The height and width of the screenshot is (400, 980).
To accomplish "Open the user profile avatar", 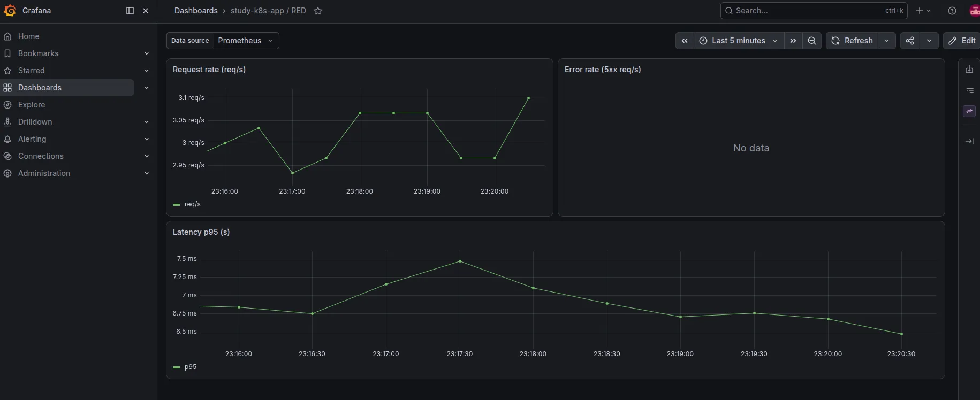I will click(x=975, y=11).
